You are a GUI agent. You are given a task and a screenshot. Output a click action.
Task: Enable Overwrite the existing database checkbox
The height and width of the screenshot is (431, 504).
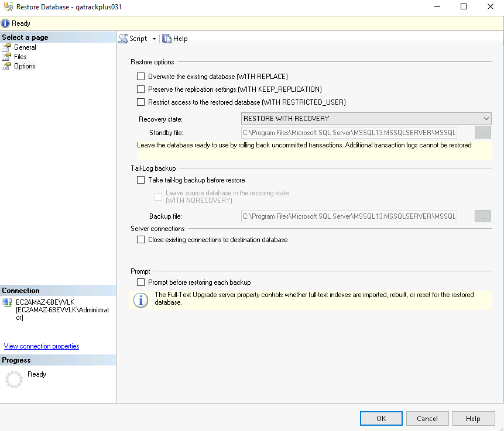click(141, 77)
